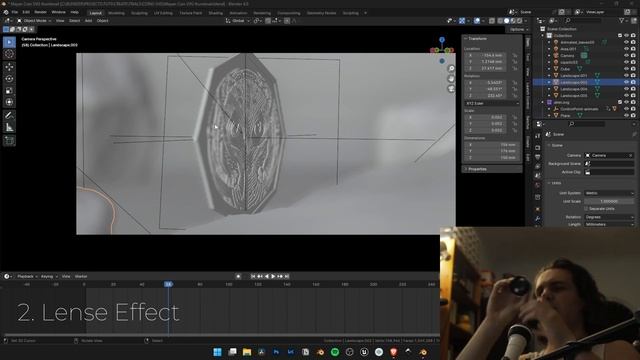640x360 pixels.
Task: Collapse Collection in the outliner tree
Action: 543,36
